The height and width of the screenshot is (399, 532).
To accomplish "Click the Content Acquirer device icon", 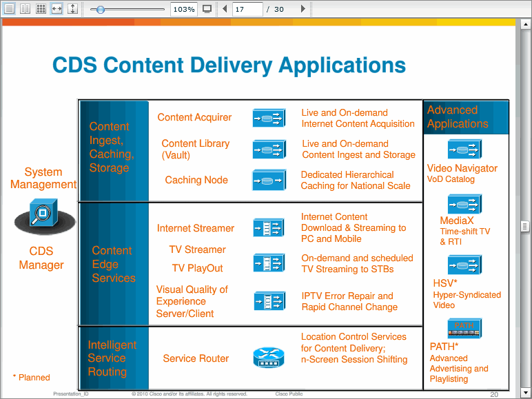I will pos(269,118).
